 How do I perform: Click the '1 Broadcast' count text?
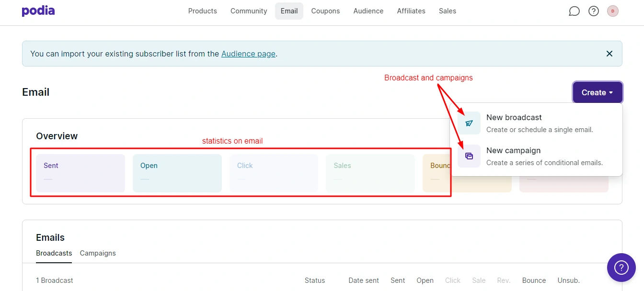[55, 280]
